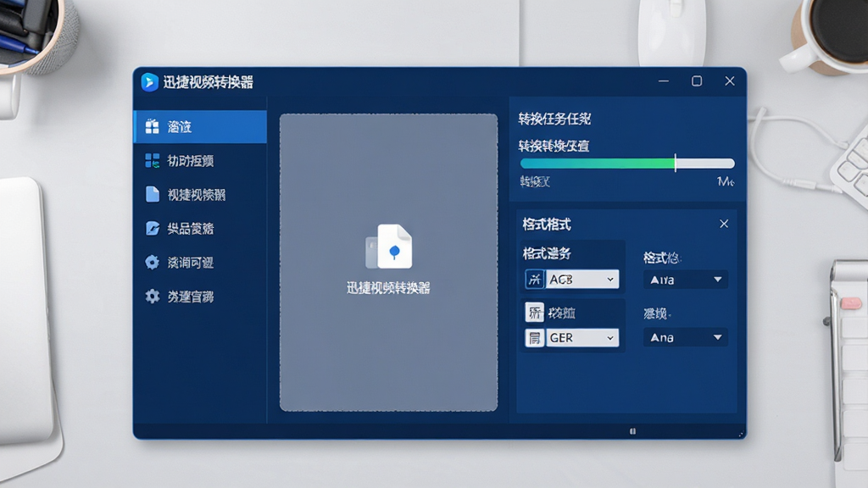
Task: Open the Ana dropdown
Action: point(685,337)
